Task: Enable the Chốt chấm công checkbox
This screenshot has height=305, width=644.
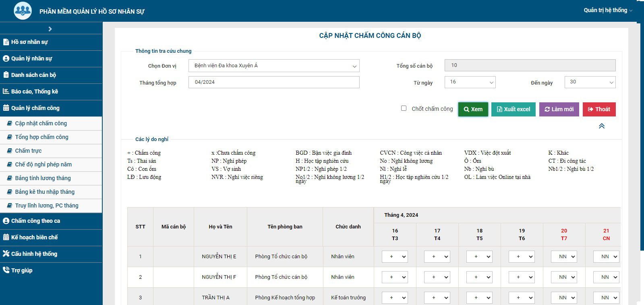Action: [x=404, y=108]
